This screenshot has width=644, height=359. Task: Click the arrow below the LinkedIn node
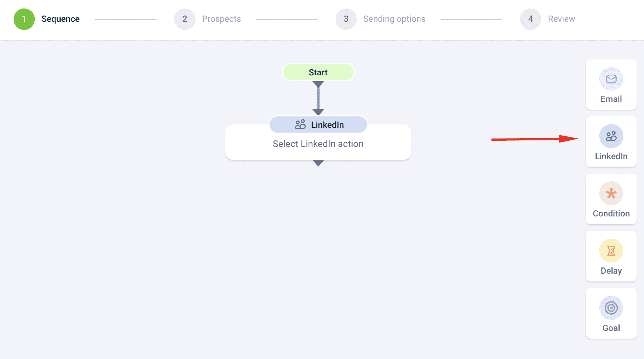pyautogui.click(x=318, y=163)
